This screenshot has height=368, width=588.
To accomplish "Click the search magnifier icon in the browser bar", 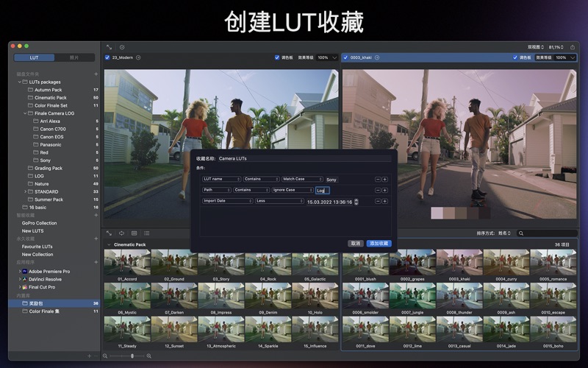I will (521, 233).
